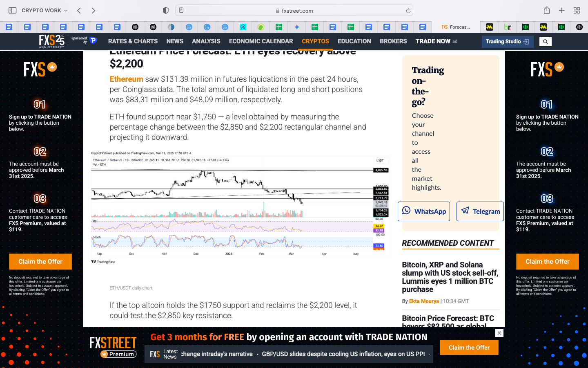Open the Cryptos menu
588x368 pixels.
(x=315, y=41)
